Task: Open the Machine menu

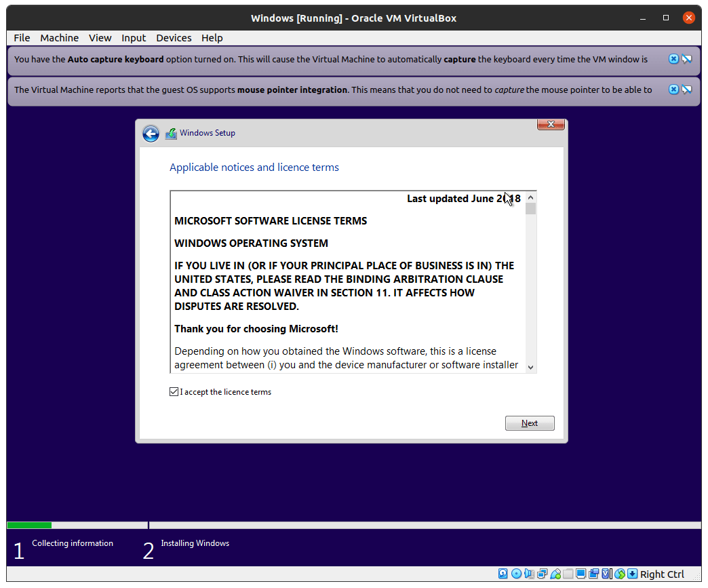Action: point(59,38)
